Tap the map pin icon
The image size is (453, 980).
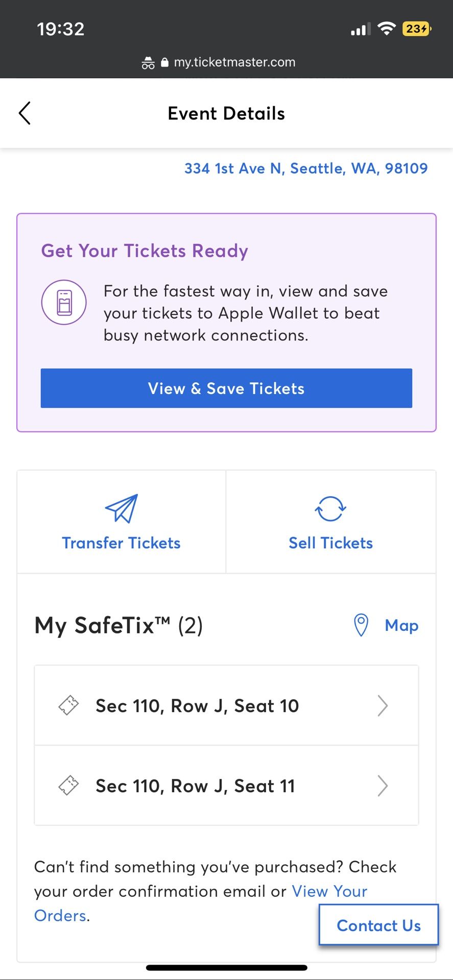click(x=361, y=625)
